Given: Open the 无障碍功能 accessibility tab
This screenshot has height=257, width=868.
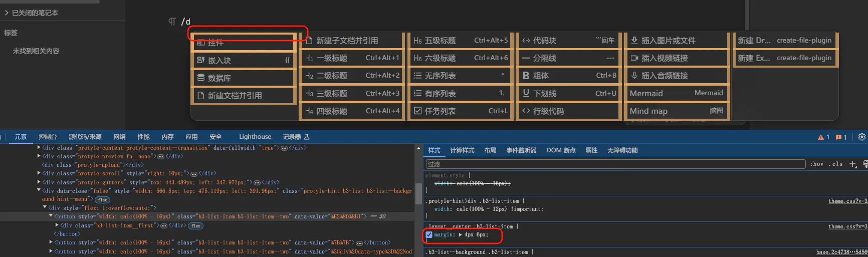Looking at the screenshot, I should 622,150.
